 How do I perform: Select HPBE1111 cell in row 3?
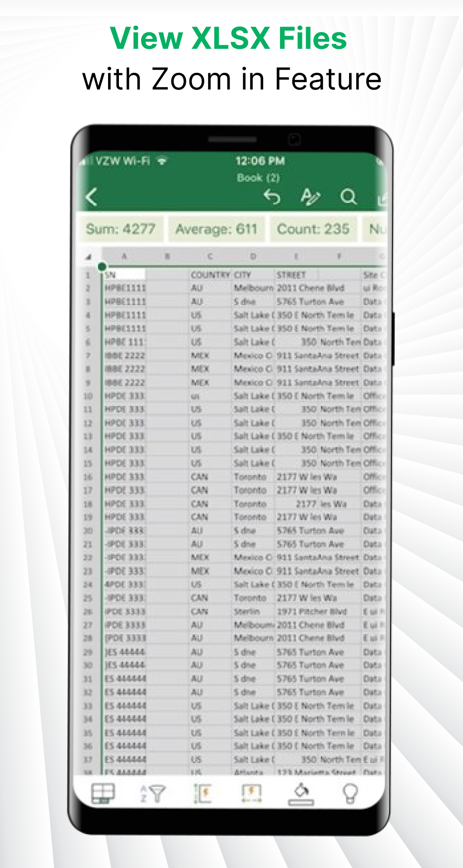click(124, 302)
